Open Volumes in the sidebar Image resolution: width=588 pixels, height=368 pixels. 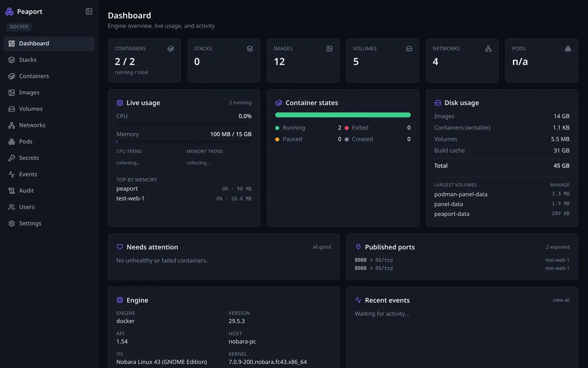pos(49,109)
